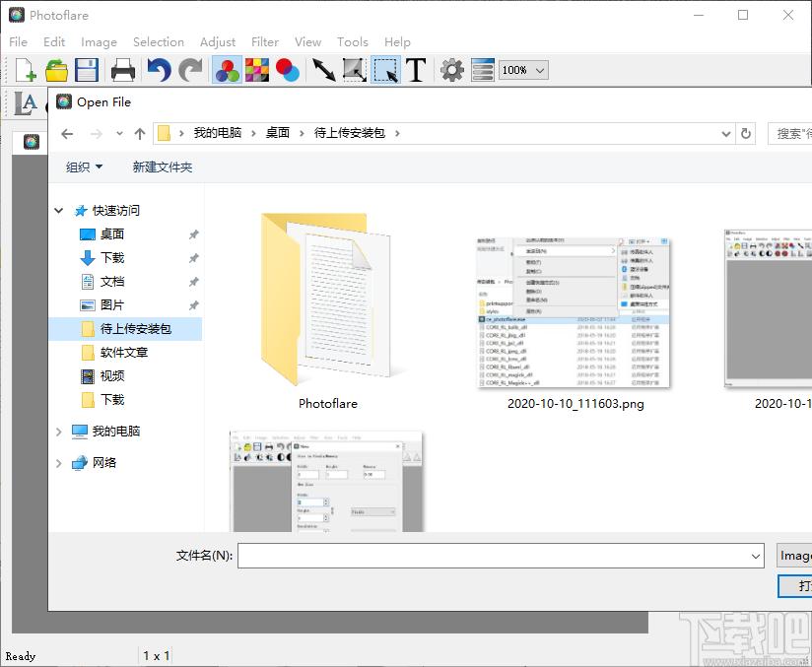This screenshot has height=667, width=812.
Task: Click the Redo arrow icon
Action: (x=190, y=70)
